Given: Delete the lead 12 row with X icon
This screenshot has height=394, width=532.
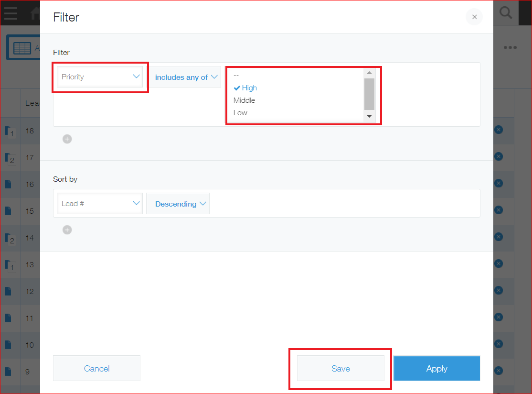Looking at the screenshot, I should 499,290.
